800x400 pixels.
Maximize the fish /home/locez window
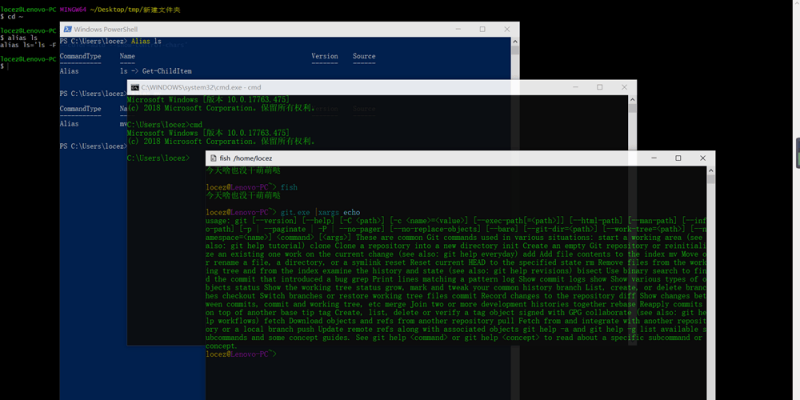click(x=678, y=158)
